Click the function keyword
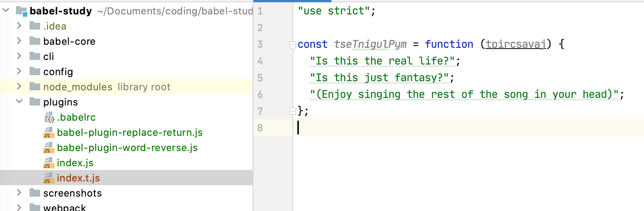 click(449, 44)
